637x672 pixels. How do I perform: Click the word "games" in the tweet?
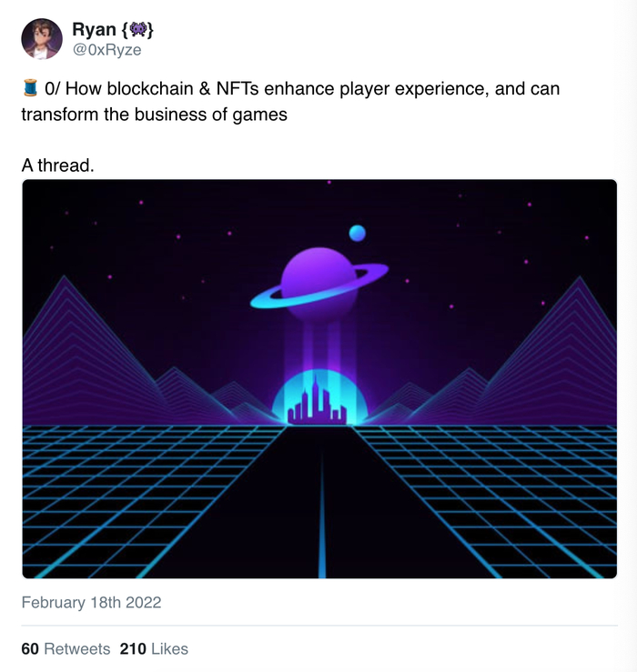pyautogui.click(x=264, y=115)
